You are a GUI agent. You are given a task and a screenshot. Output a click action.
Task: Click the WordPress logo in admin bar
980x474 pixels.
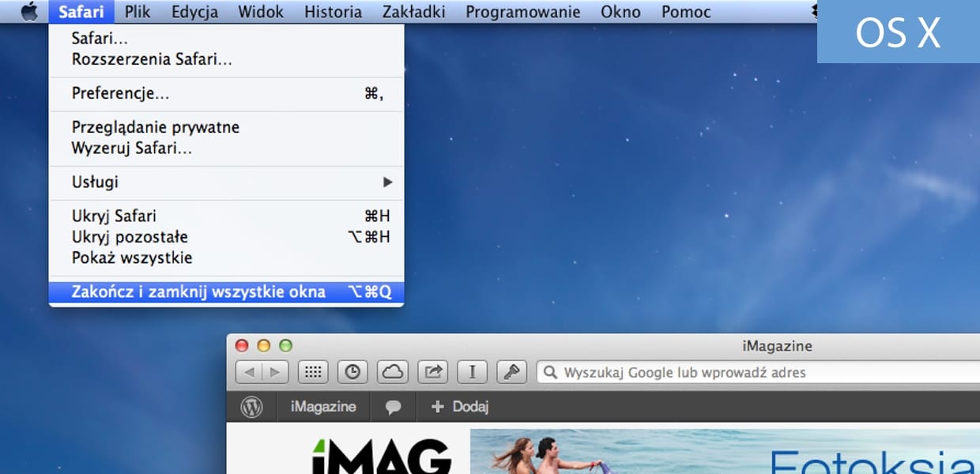coord(251,407)
